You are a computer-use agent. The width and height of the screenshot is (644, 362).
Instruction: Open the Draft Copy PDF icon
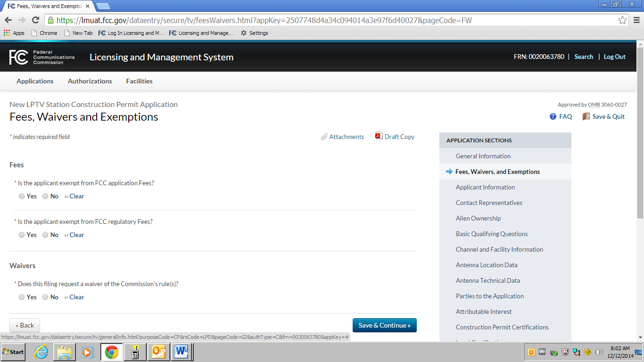379,136
